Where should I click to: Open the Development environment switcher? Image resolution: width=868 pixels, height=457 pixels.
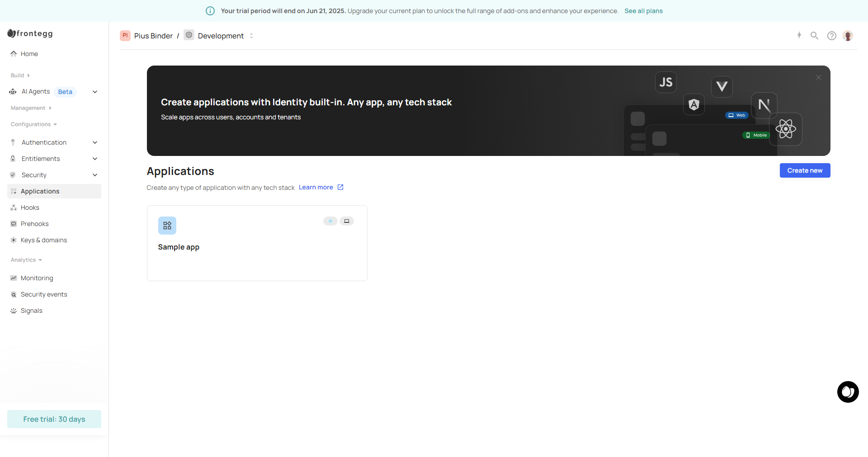coord(251,36)
